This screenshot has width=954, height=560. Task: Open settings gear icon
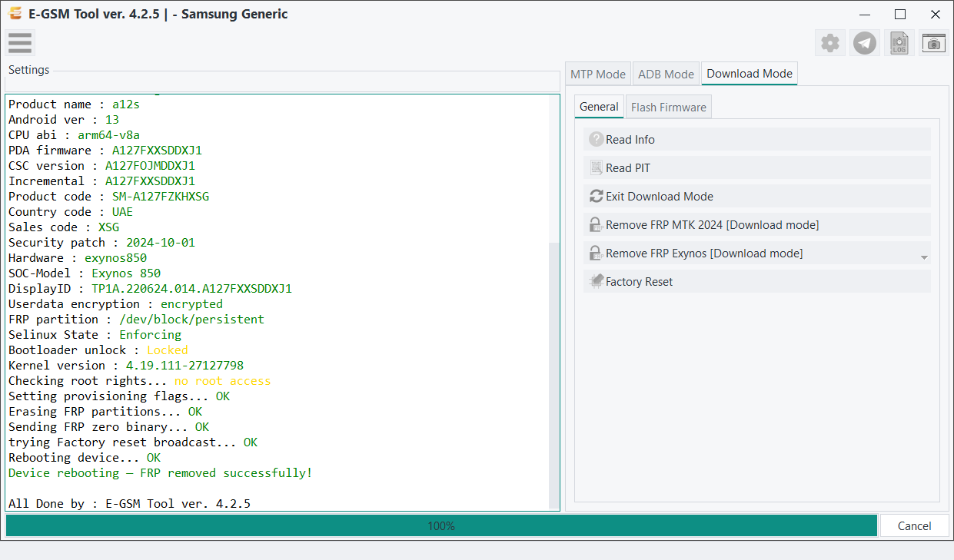pos(830,43)
